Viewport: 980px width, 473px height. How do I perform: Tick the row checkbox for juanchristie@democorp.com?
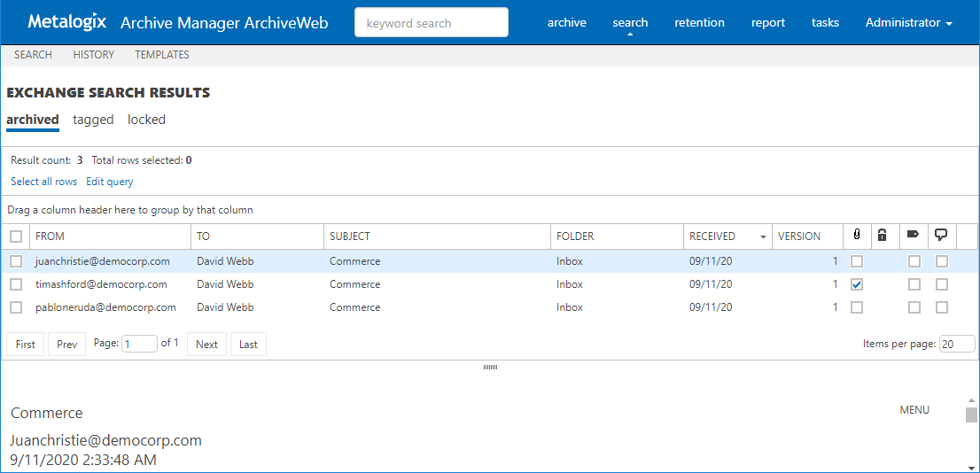coord(16,261)
